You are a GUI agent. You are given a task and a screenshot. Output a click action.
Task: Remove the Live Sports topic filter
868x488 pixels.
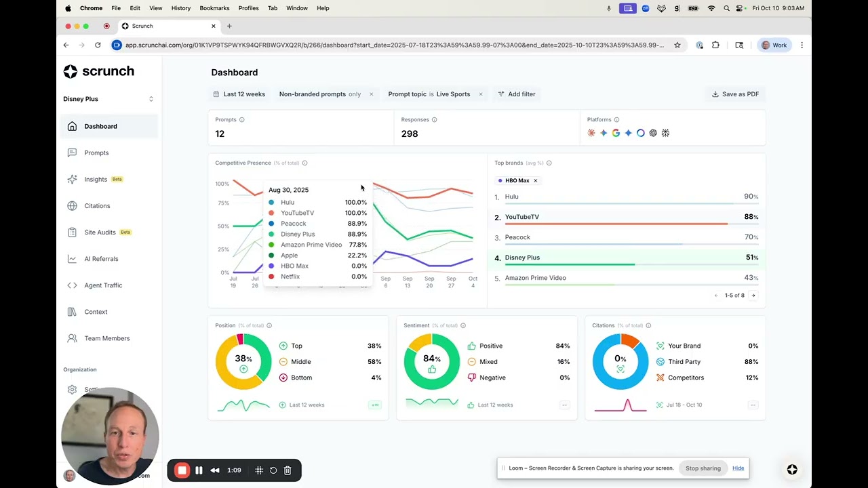coord(481,94)
